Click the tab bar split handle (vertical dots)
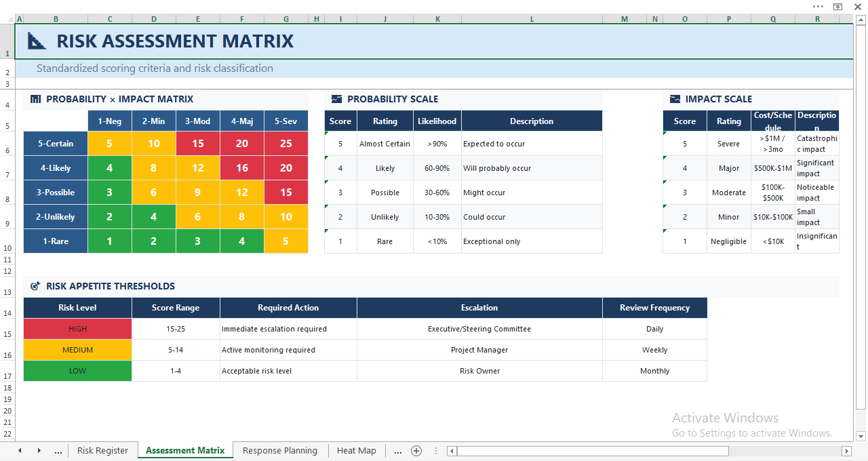This screenshot has height=461, width=868. coord(435,451)
